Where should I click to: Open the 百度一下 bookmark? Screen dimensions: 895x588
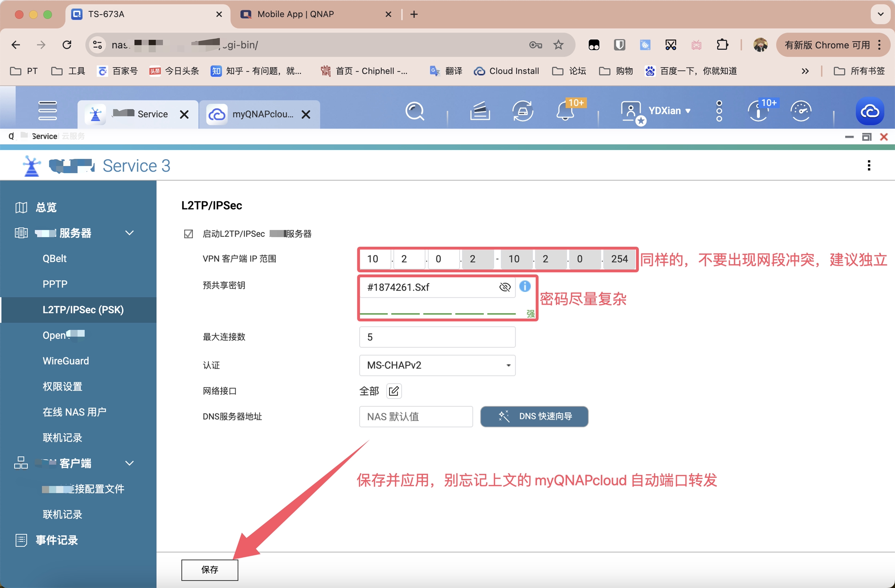coord(691,71)
